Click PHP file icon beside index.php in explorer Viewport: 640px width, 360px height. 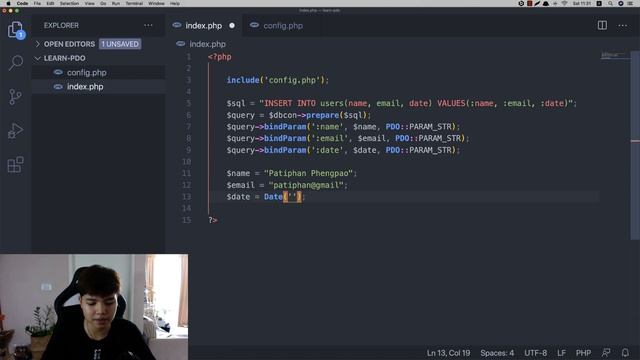click(x=58, y=87)
